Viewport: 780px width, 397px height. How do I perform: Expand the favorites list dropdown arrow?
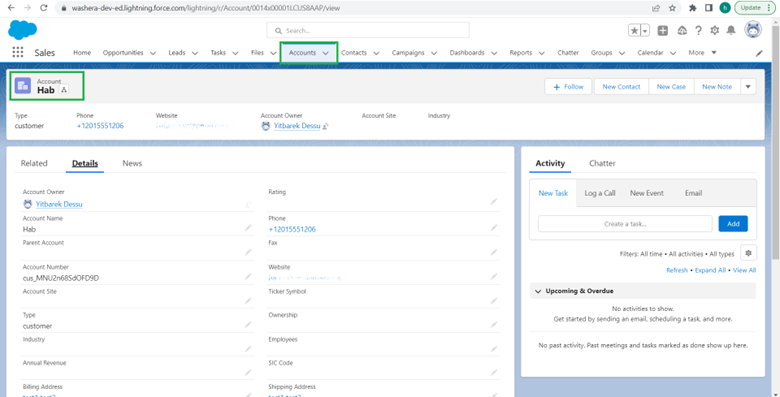645,30
